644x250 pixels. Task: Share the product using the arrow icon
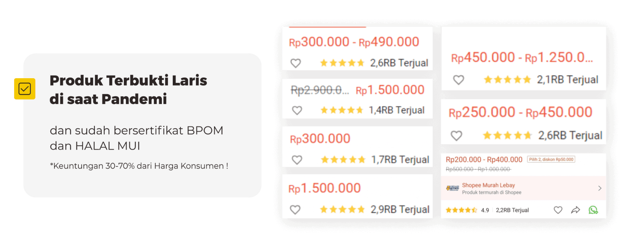pyautogui.click(x=575, y=210)
